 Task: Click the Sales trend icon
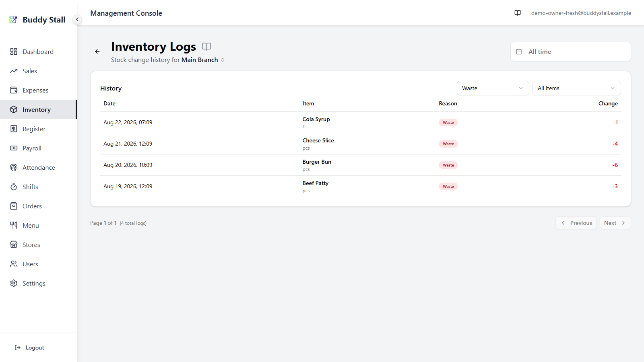(14, 71)
